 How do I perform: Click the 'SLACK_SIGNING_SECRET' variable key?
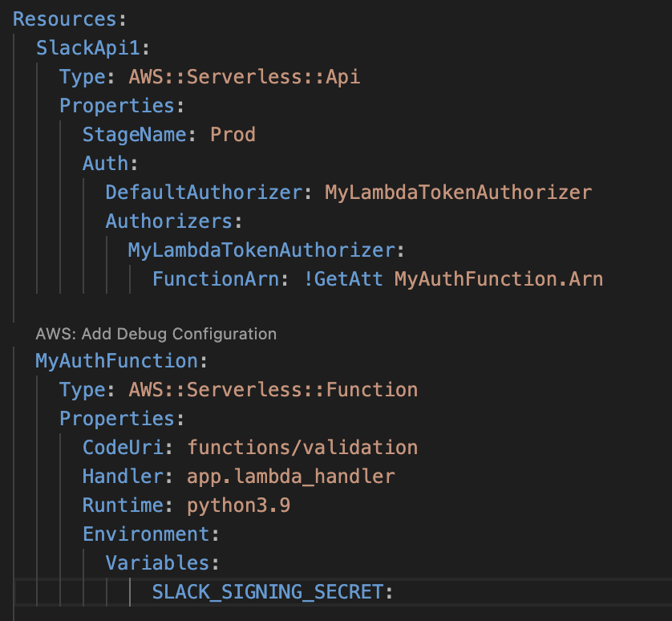268,592
